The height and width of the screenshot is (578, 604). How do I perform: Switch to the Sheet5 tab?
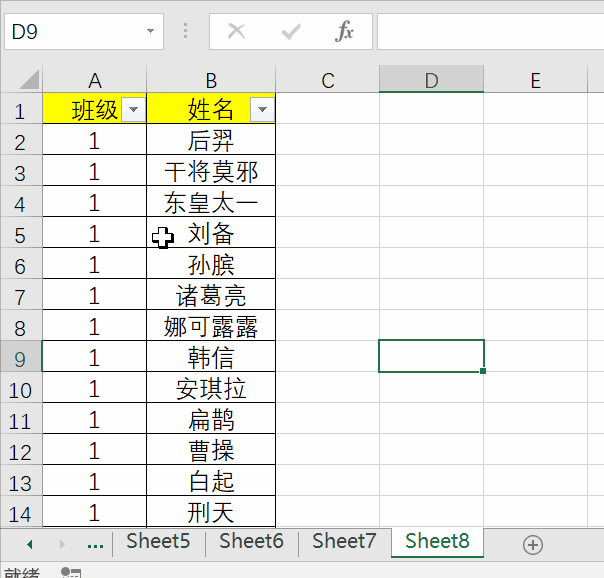[158, 541]
